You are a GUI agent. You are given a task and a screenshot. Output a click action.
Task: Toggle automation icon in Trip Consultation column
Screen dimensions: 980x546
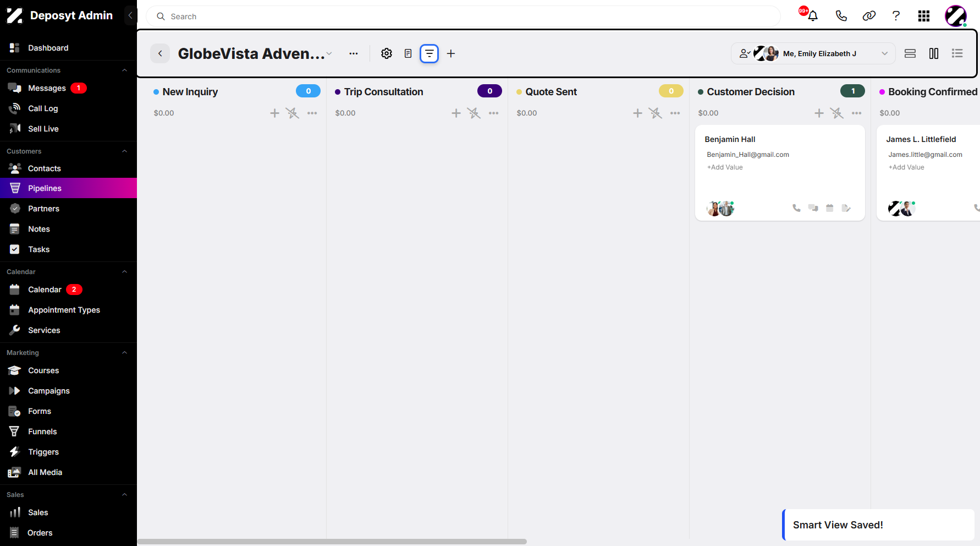click(x=474, y=113)
